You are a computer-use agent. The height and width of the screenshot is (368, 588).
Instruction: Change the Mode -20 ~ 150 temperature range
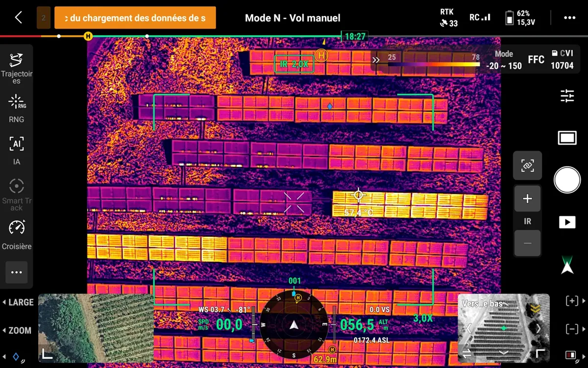[504, 60]
